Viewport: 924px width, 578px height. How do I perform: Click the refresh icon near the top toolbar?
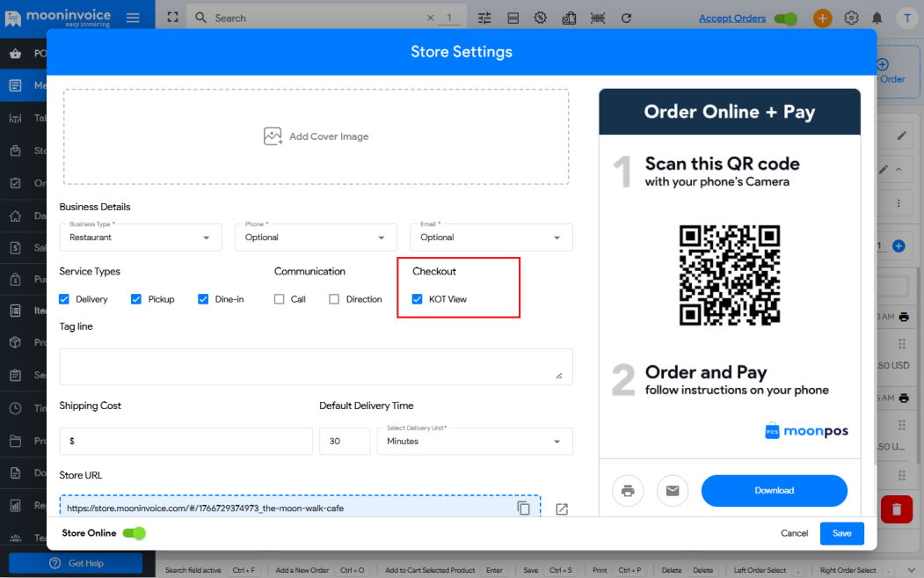click(626, 17)
